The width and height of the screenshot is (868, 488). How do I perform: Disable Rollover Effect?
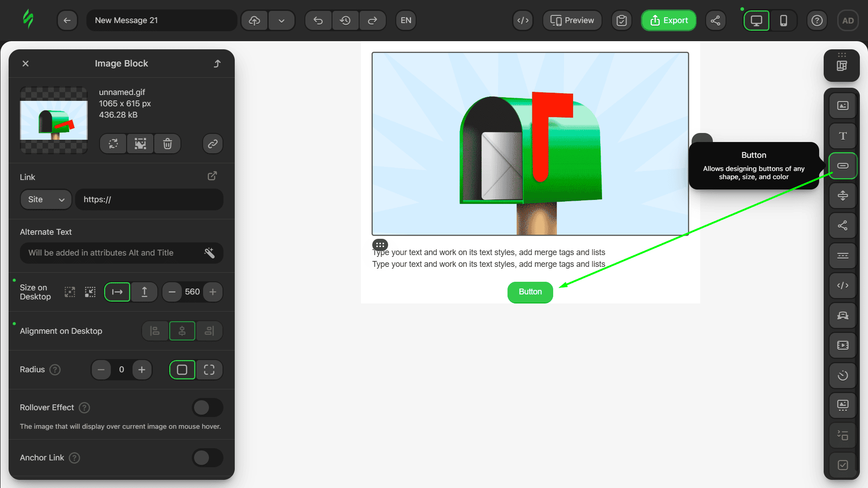point(207,407)
